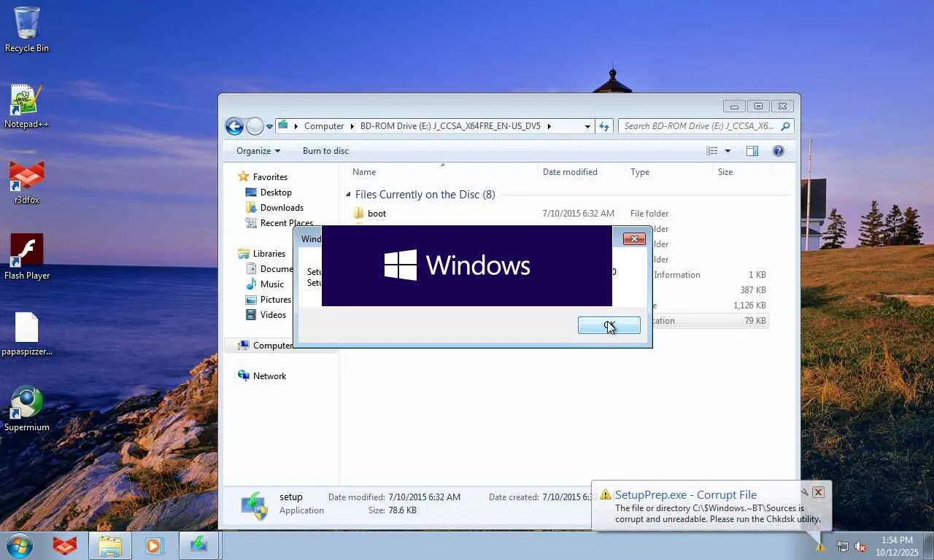The image size is (934, 560).
Task: Show the preview pane
Action: pyautogui.click(x=752, y=151)
